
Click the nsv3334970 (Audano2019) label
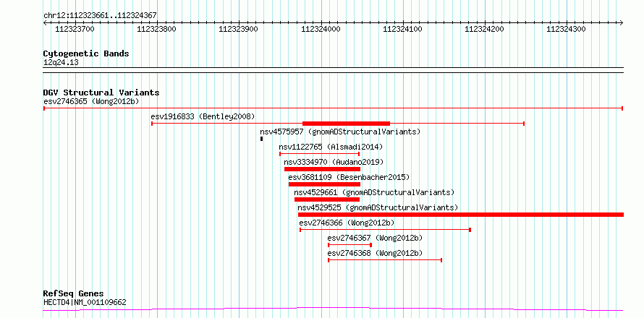tap(334, 162)
